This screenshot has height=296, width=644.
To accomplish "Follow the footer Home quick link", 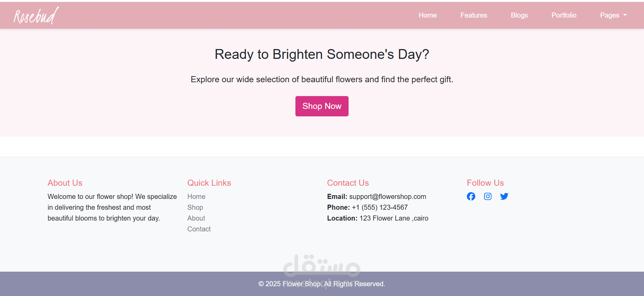I will pyautogui.click(x=196, y=197).
